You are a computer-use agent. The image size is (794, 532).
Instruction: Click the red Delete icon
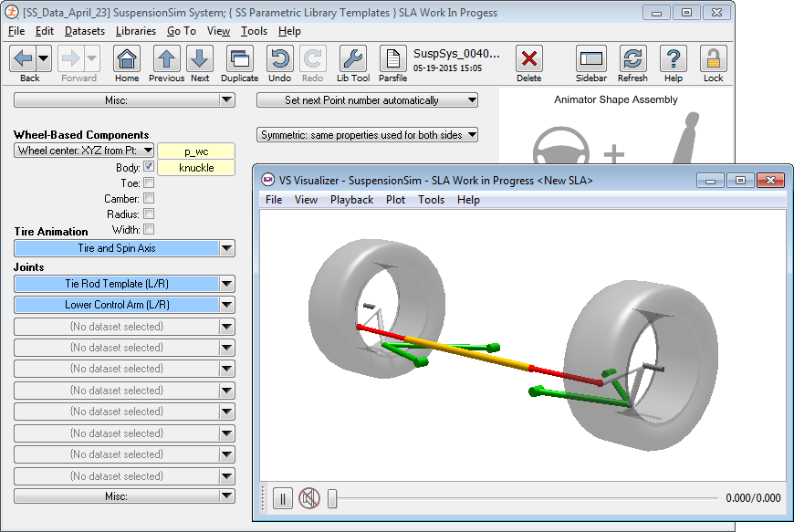point(528,59)
